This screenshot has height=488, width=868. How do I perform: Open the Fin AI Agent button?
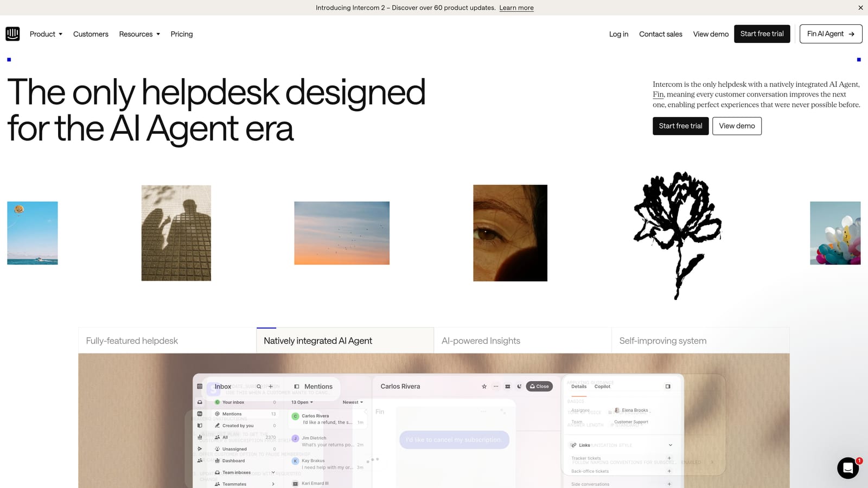pyautogui.click(x=831, y=34)
